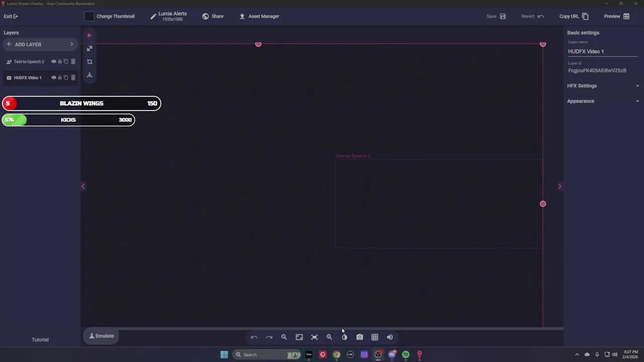This screenshot has width=644, height=362.
Task: Toggle the grid overlay icon
Action: click(375, 337)
